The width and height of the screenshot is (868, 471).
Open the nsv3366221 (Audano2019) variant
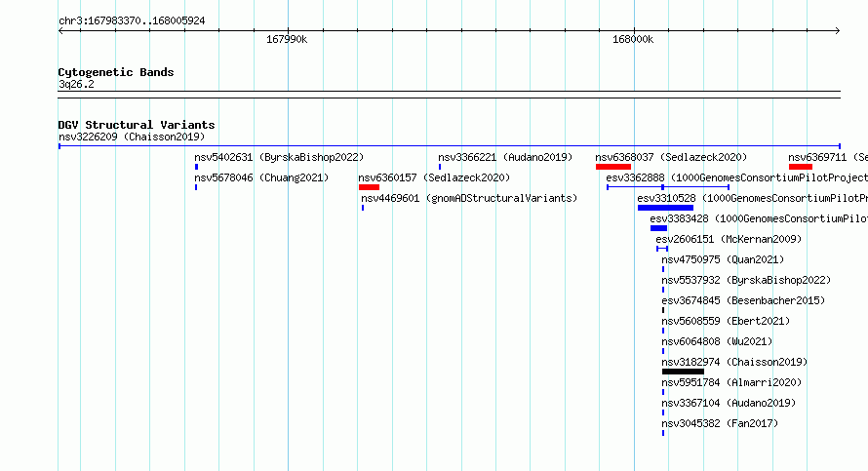(x=505, y=157)
